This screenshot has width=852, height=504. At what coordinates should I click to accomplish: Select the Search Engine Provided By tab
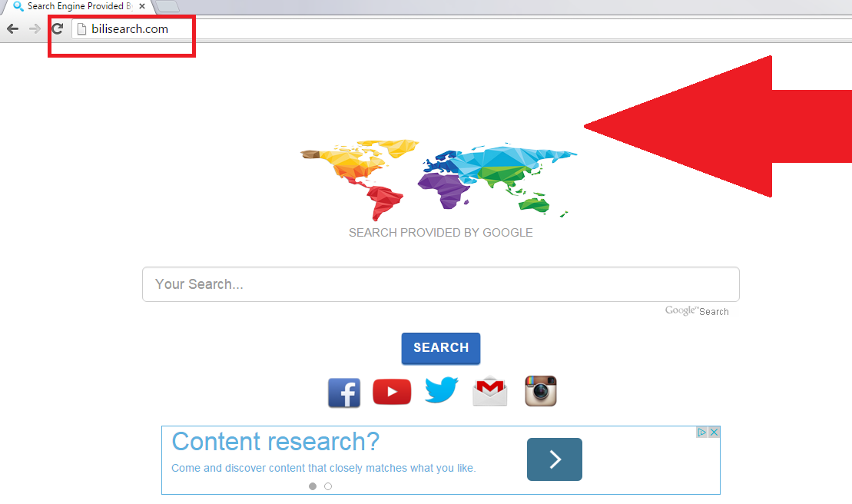73,7
